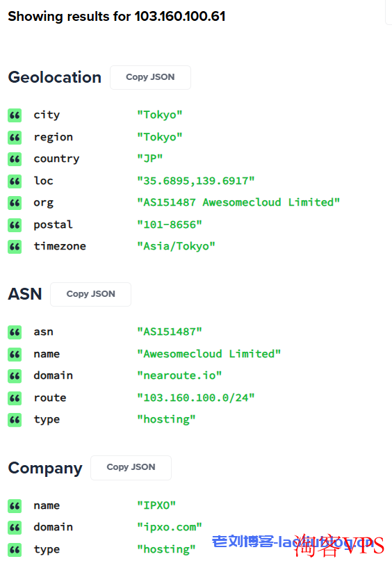Click the IP address 103.160.100.61 in heading
This screenshot has width=392, height=568.
pyautogui.click(x=180, y=16)
